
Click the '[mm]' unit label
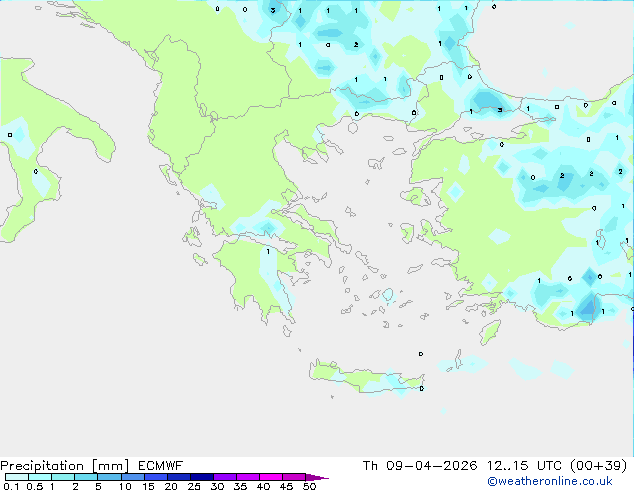[110, 466]
